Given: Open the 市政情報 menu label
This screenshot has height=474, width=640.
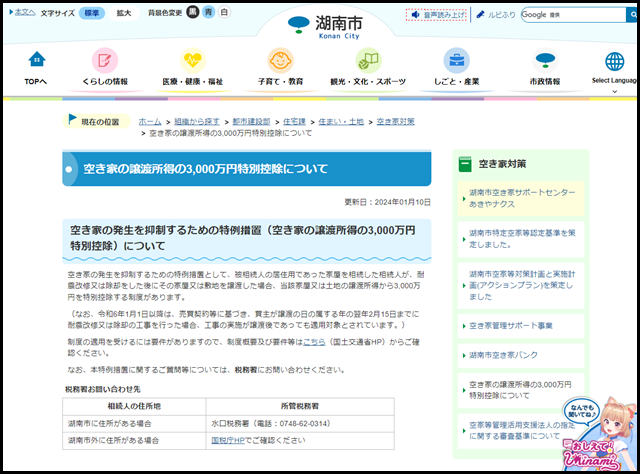Looking at the screenshot, I should tap(545, 82).
